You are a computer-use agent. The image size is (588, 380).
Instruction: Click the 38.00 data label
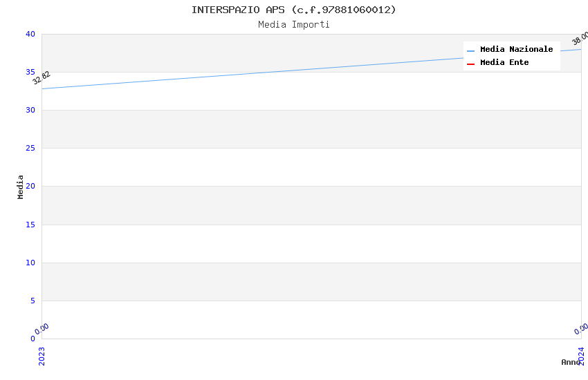click(580, 38)
